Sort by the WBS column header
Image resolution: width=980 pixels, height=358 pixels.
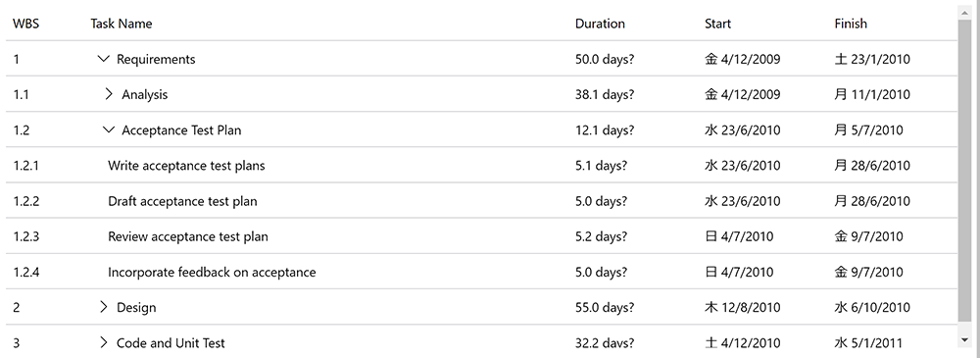(x=25, y=24)
